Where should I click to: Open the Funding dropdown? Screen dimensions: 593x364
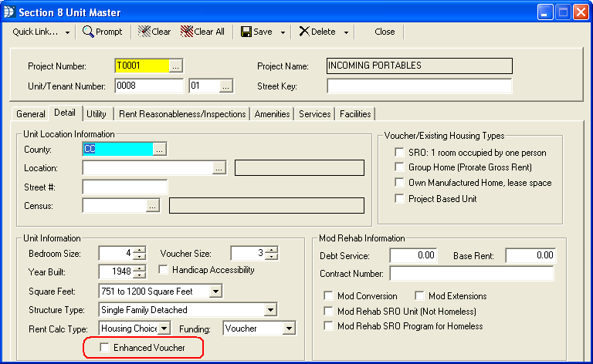point(289,329)
